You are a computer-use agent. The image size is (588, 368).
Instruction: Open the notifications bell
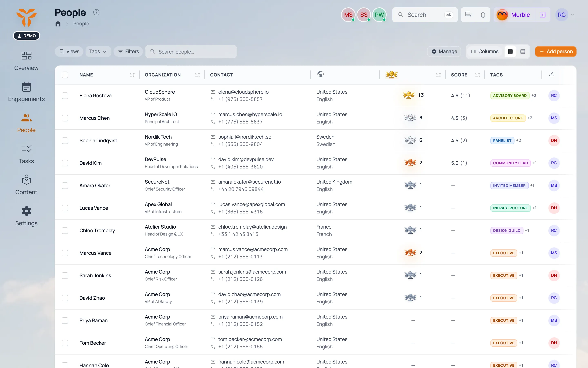(x=483, y=15)
